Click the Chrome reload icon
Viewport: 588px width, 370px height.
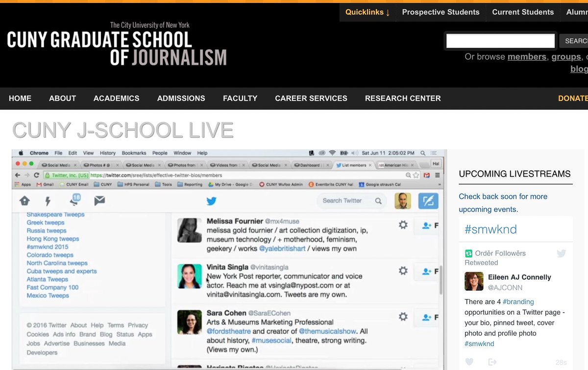tap(37, 175)
